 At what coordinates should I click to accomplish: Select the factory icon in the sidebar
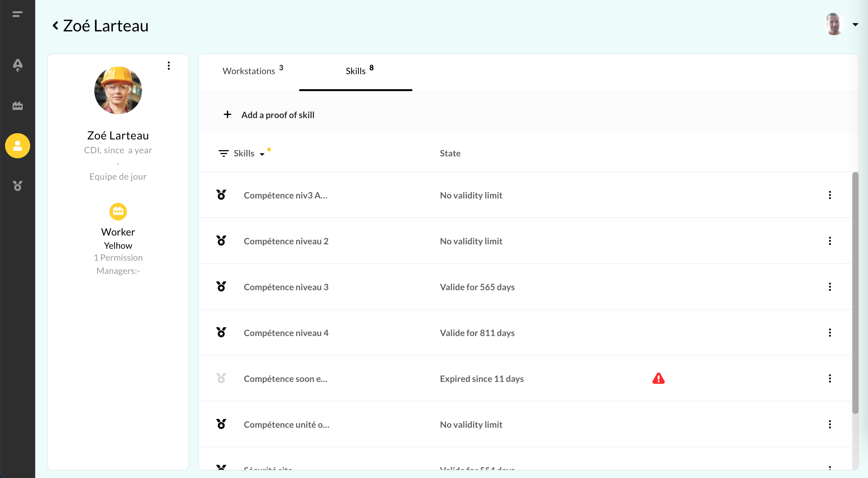[18, 105]
